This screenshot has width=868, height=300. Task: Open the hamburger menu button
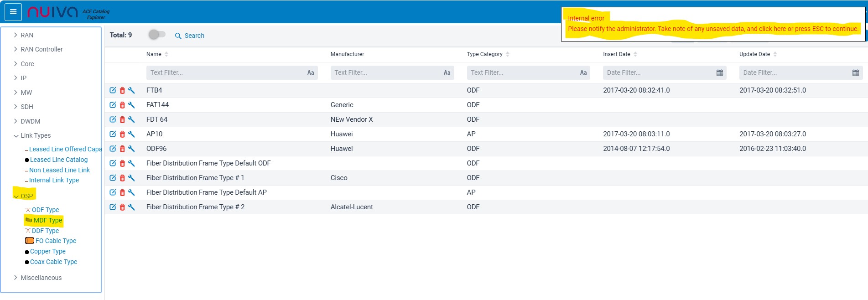13,12
